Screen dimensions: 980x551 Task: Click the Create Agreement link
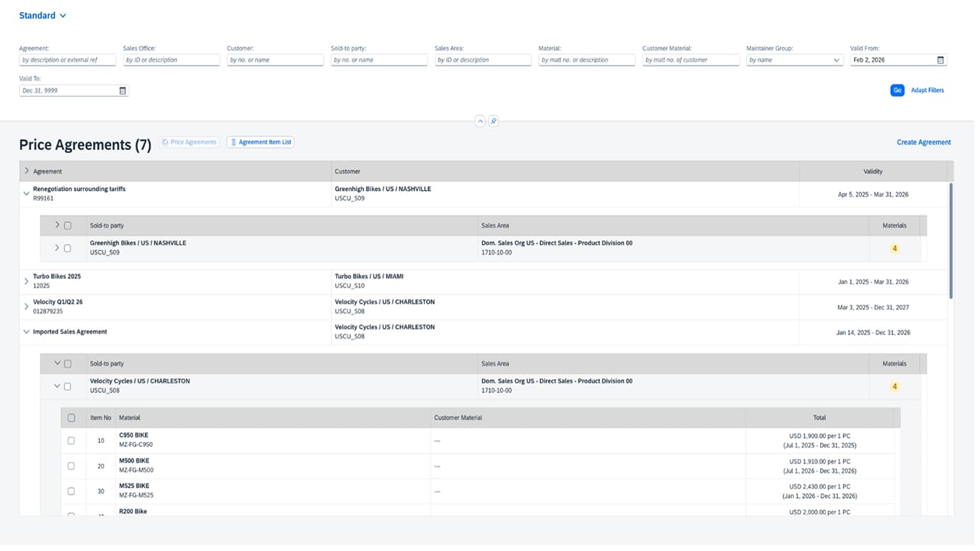point(923,142)
